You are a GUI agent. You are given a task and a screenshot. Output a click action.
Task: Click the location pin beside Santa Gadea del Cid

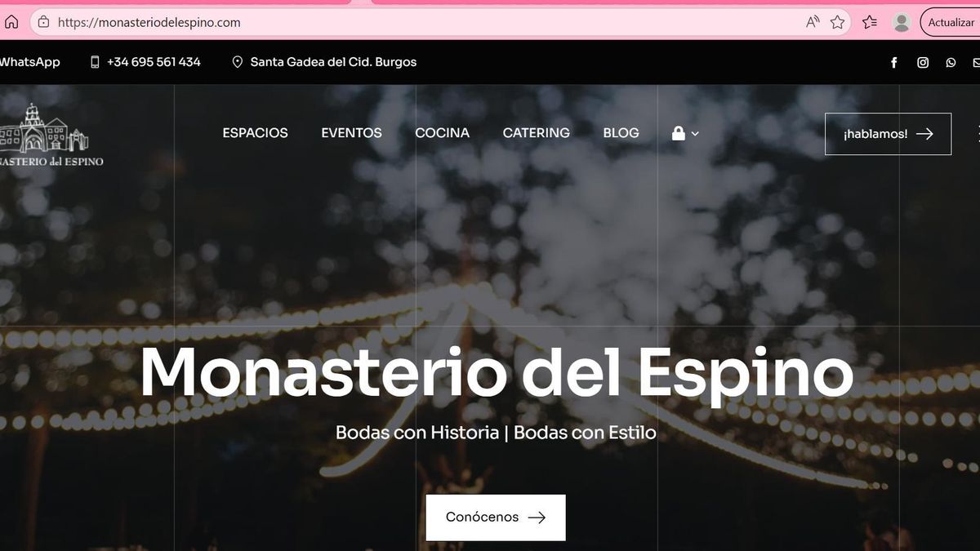(237, 61)
